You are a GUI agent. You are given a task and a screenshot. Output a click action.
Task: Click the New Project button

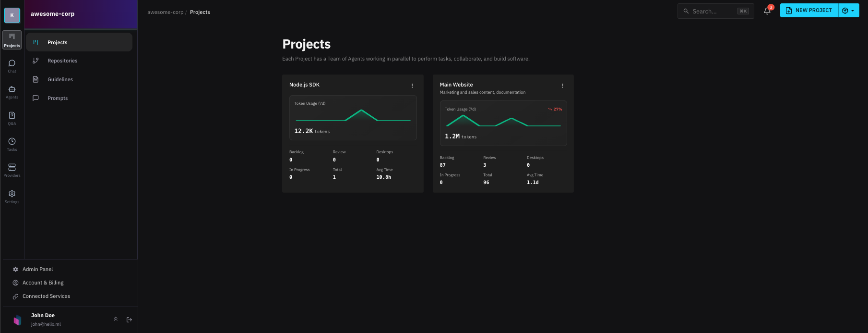[x=809, y=11]
